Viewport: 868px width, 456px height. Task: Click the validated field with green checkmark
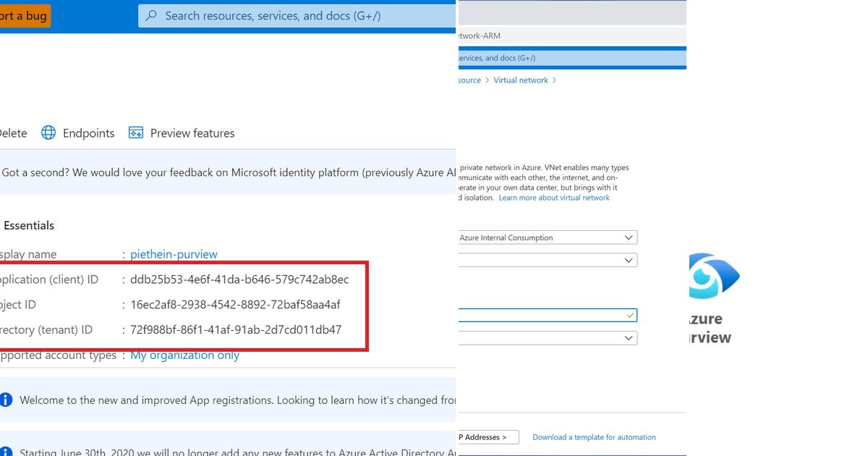pyautogui.click(x=548, y=315)
